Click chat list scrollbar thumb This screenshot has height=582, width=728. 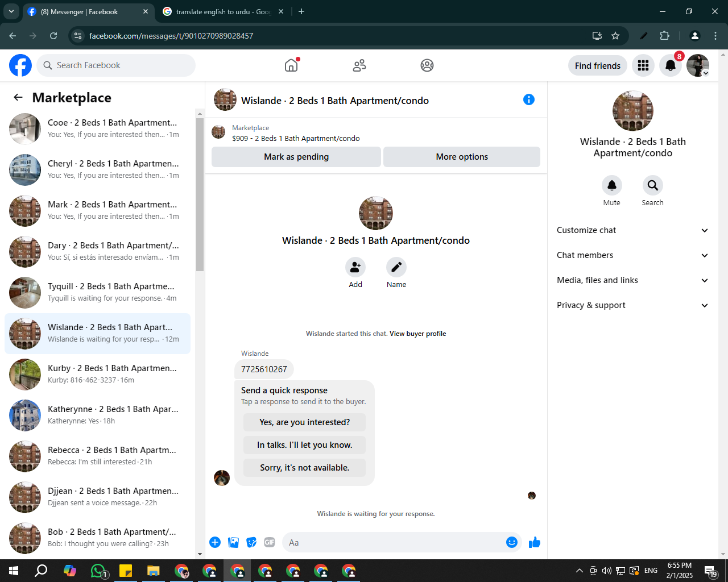[x=200, y=194]
